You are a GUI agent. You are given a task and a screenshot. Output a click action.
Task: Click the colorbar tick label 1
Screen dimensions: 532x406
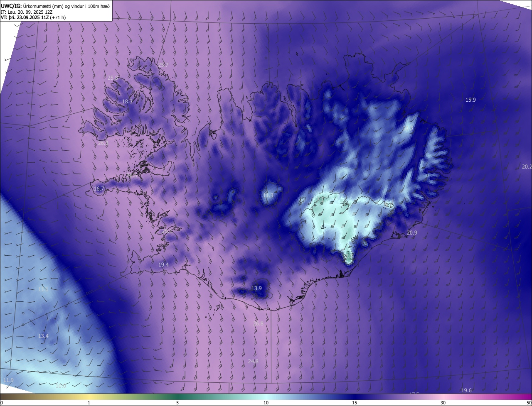89,403
